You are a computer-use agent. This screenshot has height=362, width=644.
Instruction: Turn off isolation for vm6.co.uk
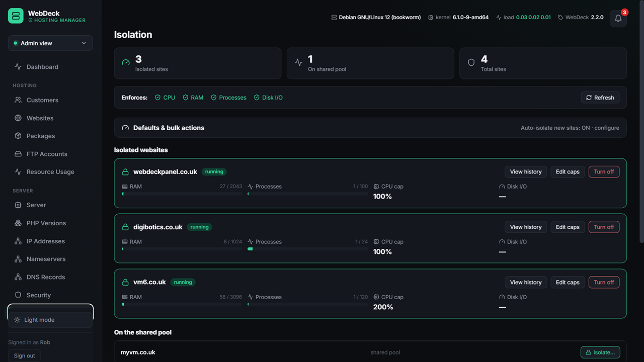[604, 282]
